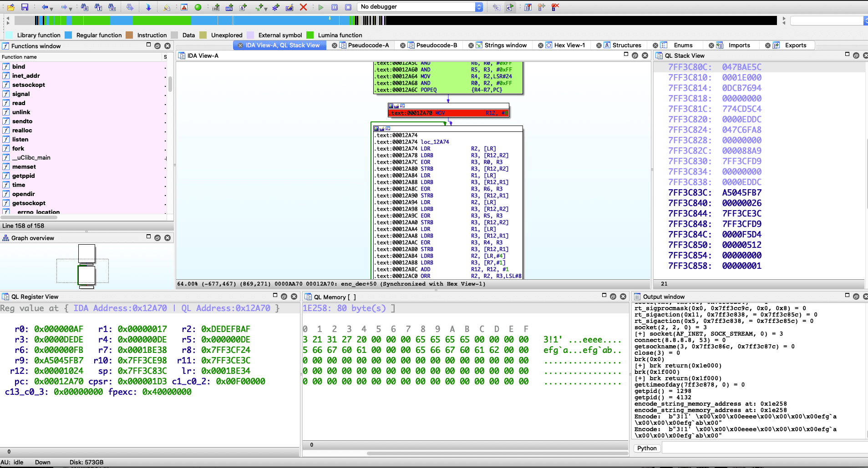Click the Regular function blue legend swatch

[x=68, y=35]
